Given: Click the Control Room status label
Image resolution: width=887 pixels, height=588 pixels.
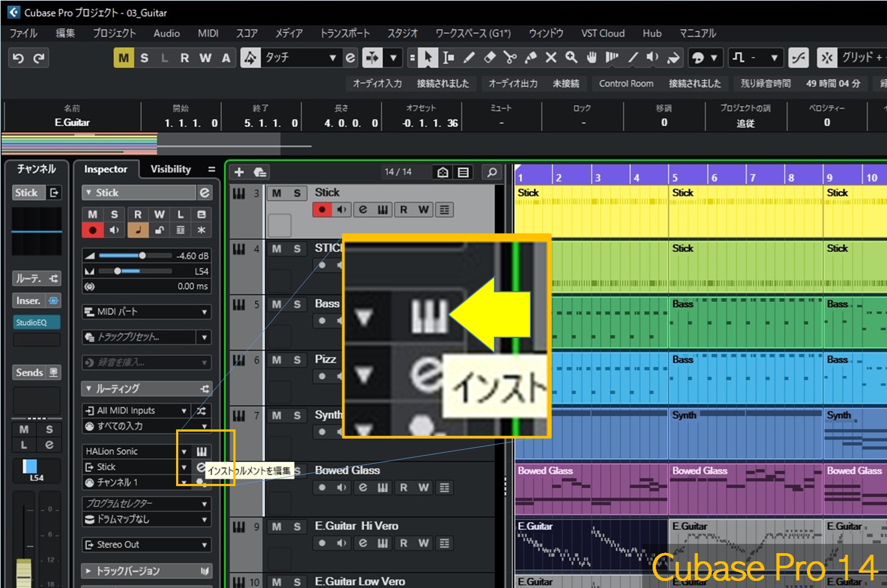Looking at the screenshot, I should [x=626, y=83].
